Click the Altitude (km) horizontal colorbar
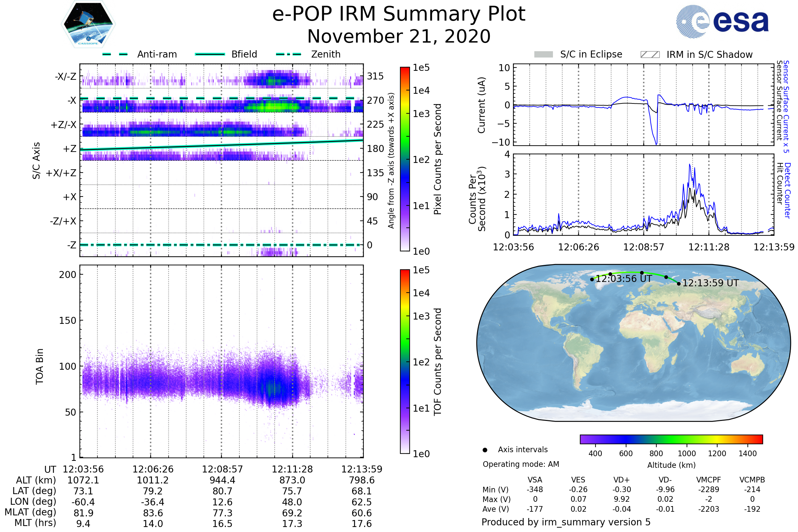Screen dimensions: 798x532 671,439
